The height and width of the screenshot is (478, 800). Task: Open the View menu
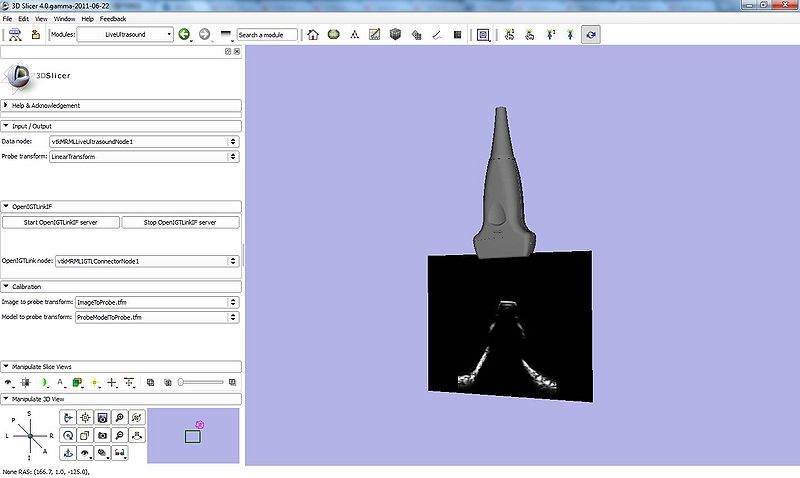40,18
